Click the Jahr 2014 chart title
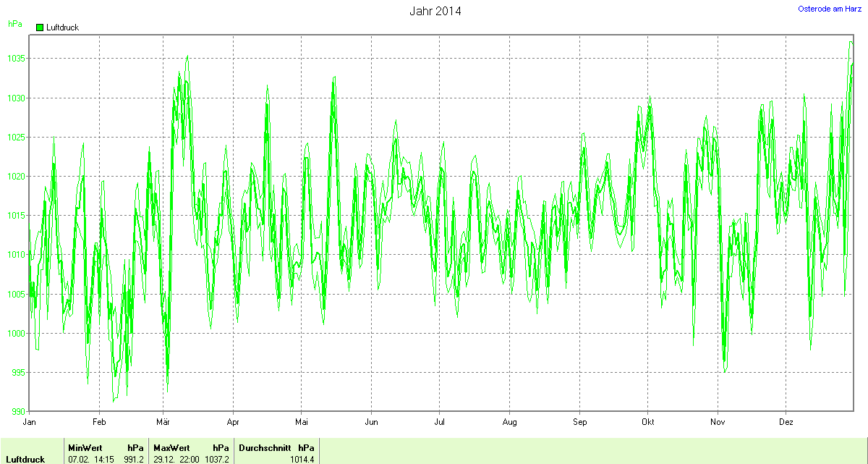This screenshot has width=868, height=464. click(435, 11)
